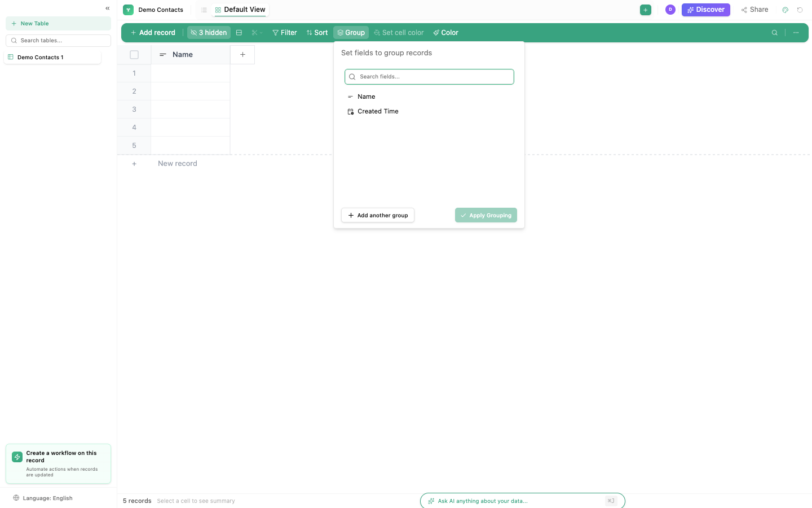Viewport: 812px width, 508px height.
Task: Click the globe icon next to Language
Action: click(16, 498)
